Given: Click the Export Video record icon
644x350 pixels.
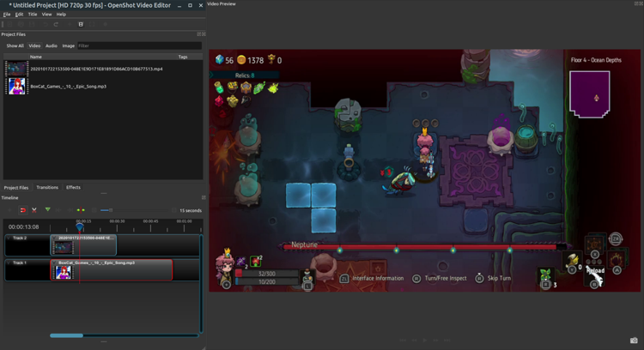Looking at the screenshot, I should pyautogui.click(x=105, y=24).
